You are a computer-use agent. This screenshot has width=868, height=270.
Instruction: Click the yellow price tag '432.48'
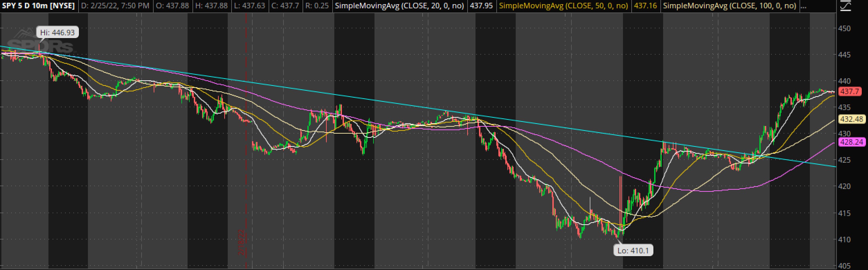pos(851,119)
